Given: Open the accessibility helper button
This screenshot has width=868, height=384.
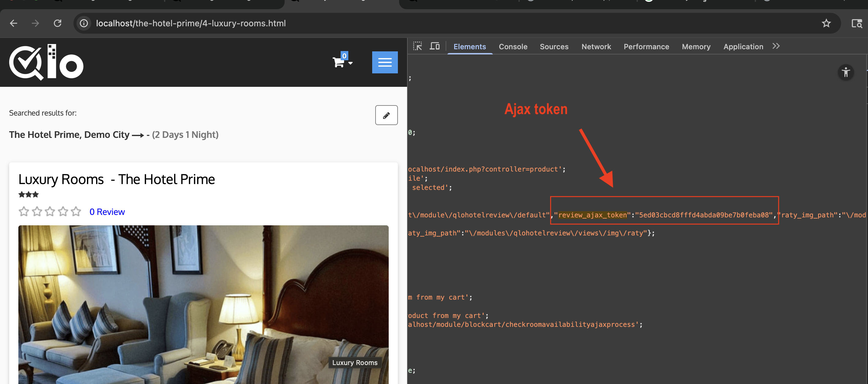Looking at the screenshot, I should tap(846, 72).
